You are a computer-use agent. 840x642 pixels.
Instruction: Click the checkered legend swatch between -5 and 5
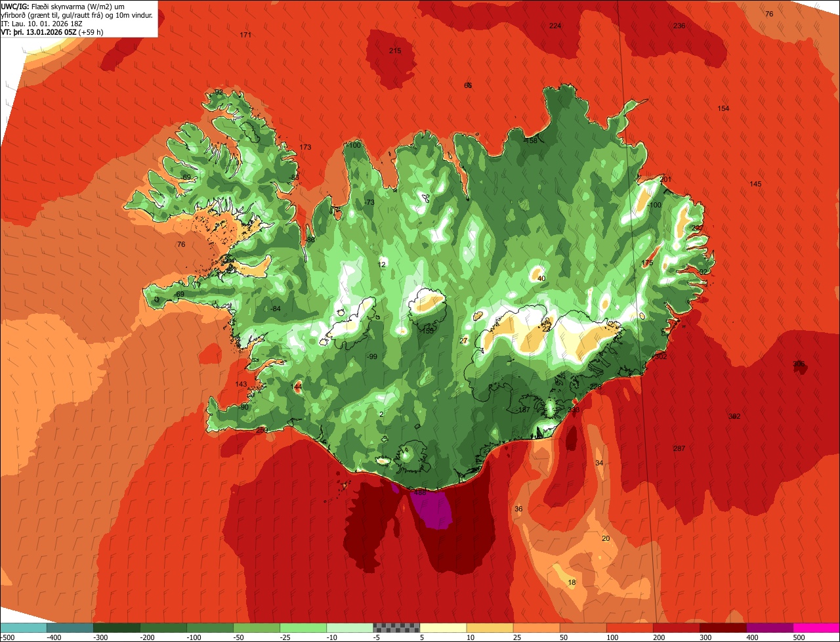396,628
